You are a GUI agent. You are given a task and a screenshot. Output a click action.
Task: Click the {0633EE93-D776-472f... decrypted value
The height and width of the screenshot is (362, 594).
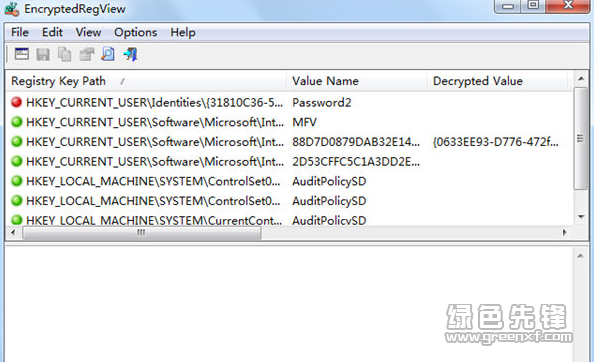[x=496, y=142]
